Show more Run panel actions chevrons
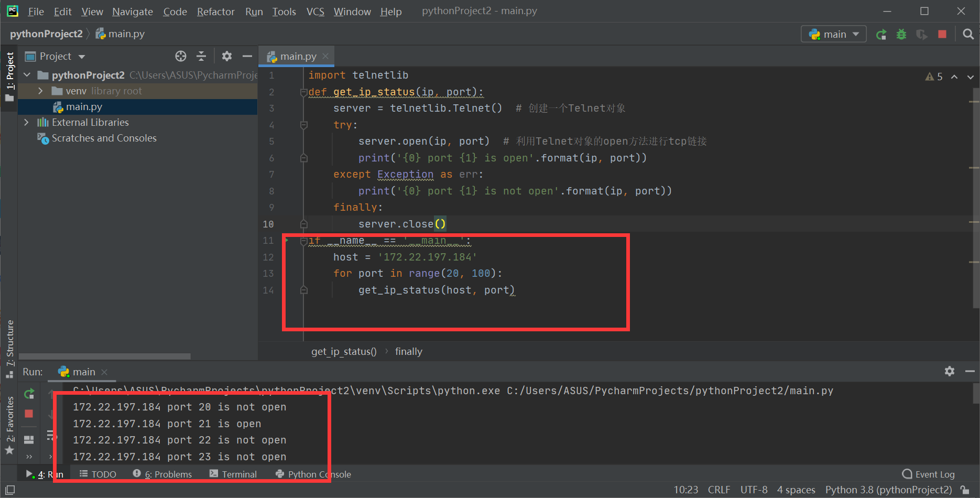 click(29, 457)
